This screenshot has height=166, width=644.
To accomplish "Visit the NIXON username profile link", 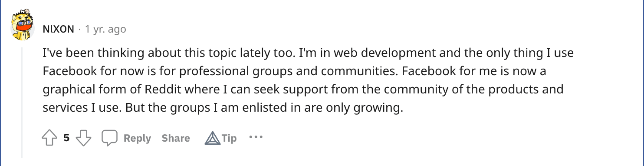I will coord(59,29).
